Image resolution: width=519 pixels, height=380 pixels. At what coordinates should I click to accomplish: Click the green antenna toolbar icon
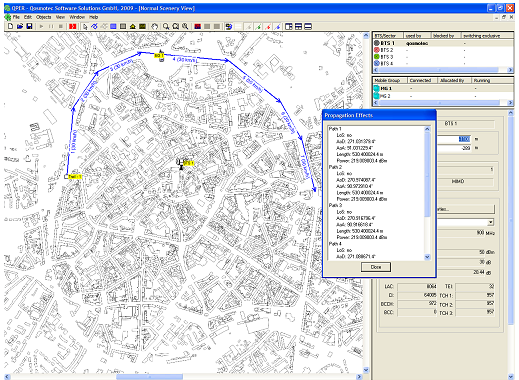click(x=258, y=26)
